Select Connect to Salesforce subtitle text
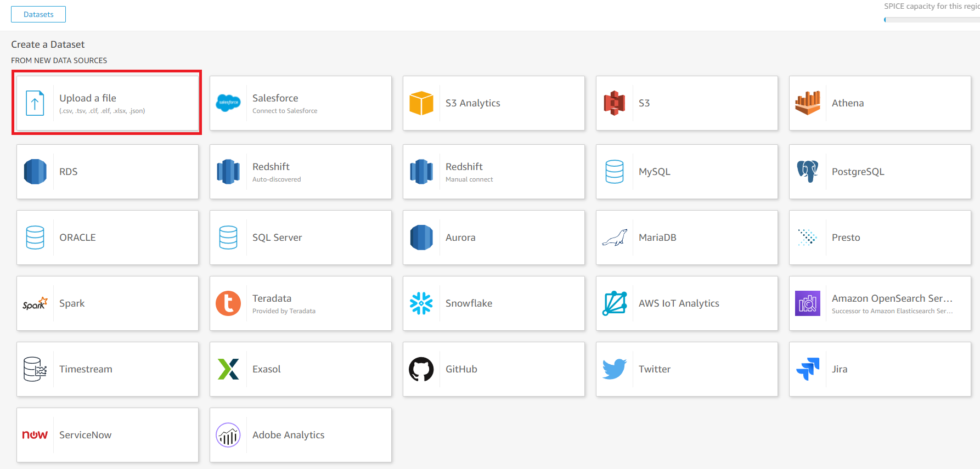The image size is (980, 469). point(285,111)
